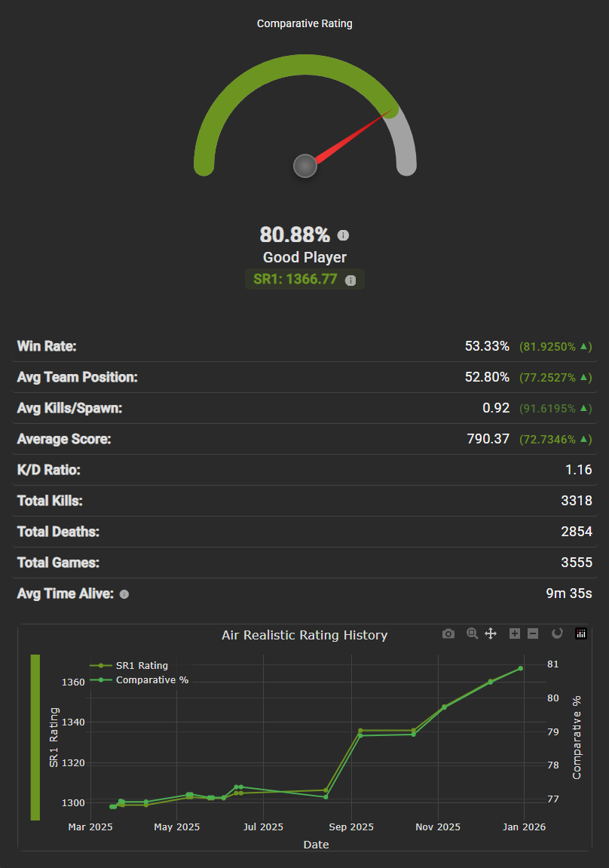Click the "Jul 2025" x-axis label
The image size is (609, 868).
point(263,827)
